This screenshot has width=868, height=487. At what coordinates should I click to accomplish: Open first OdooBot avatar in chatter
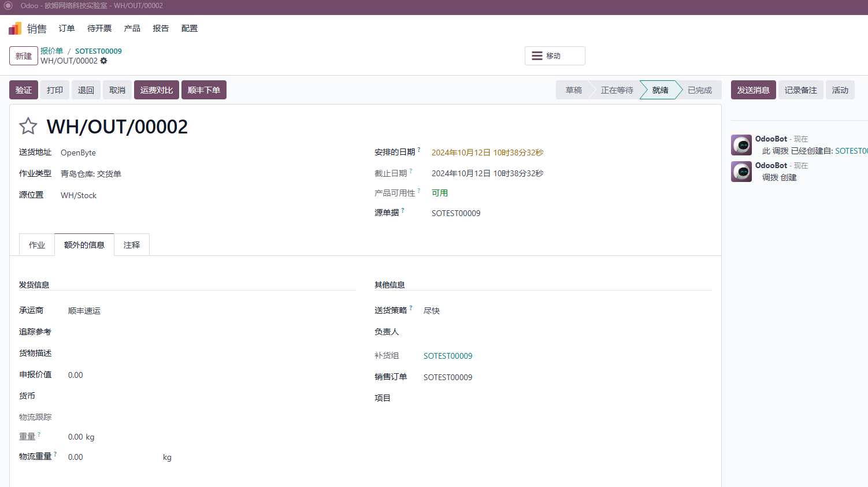coord(741,145)
